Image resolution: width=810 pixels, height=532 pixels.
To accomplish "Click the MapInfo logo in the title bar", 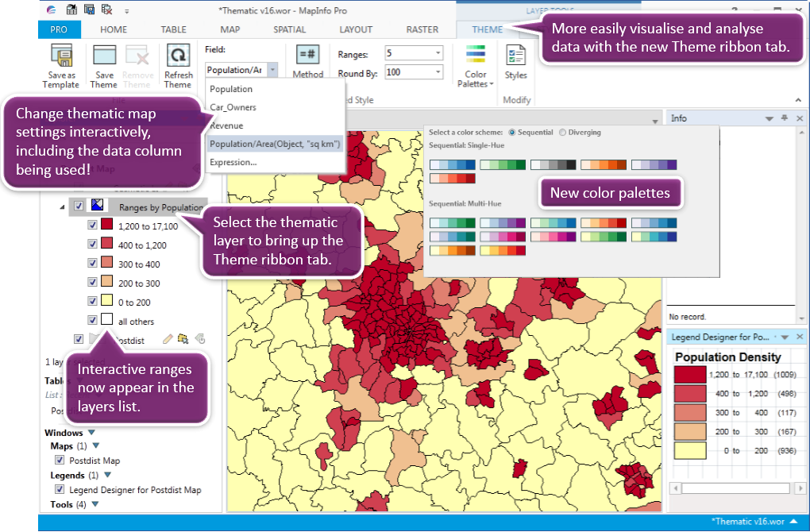I will coord(51,10).
